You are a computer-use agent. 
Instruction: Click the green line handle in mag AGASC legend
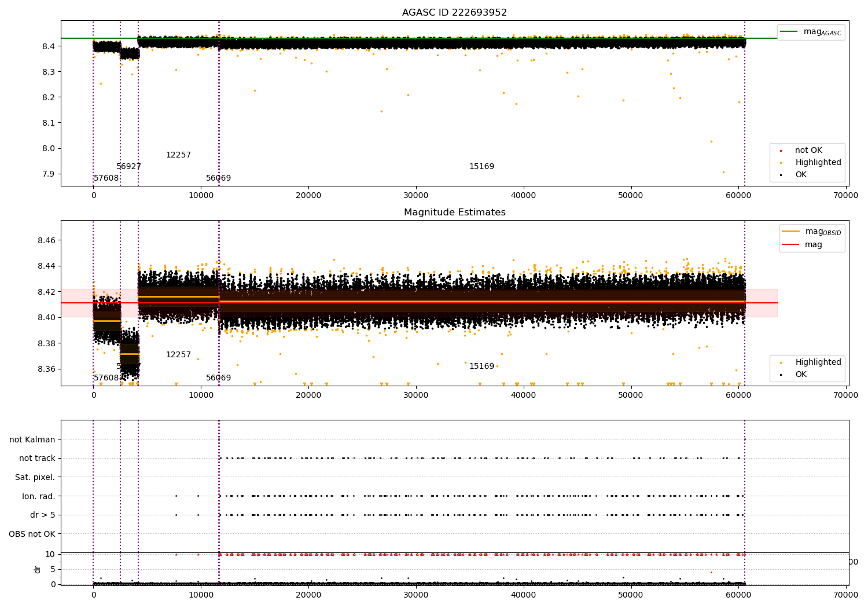[789, 32]
